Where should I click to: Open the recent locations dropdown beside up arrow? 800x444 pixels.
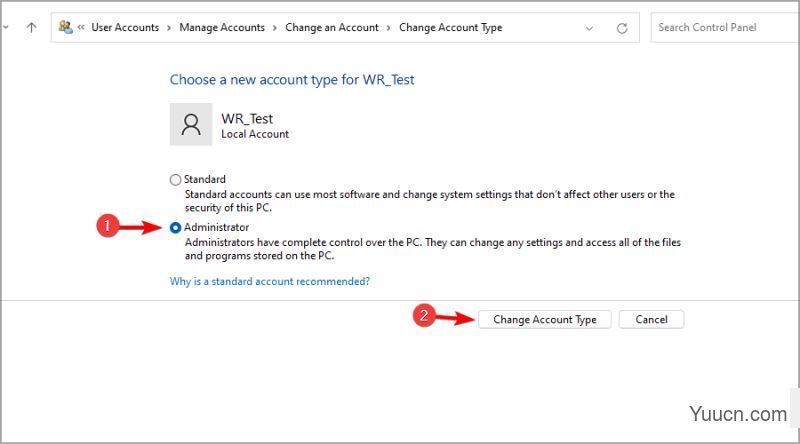point(6,28)
